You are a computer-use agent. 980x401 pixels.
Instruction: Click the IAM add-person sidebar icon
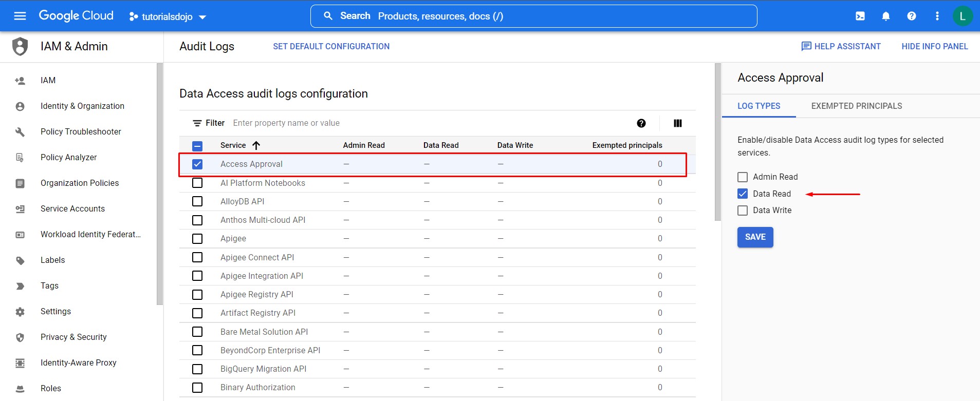[20, 81]
